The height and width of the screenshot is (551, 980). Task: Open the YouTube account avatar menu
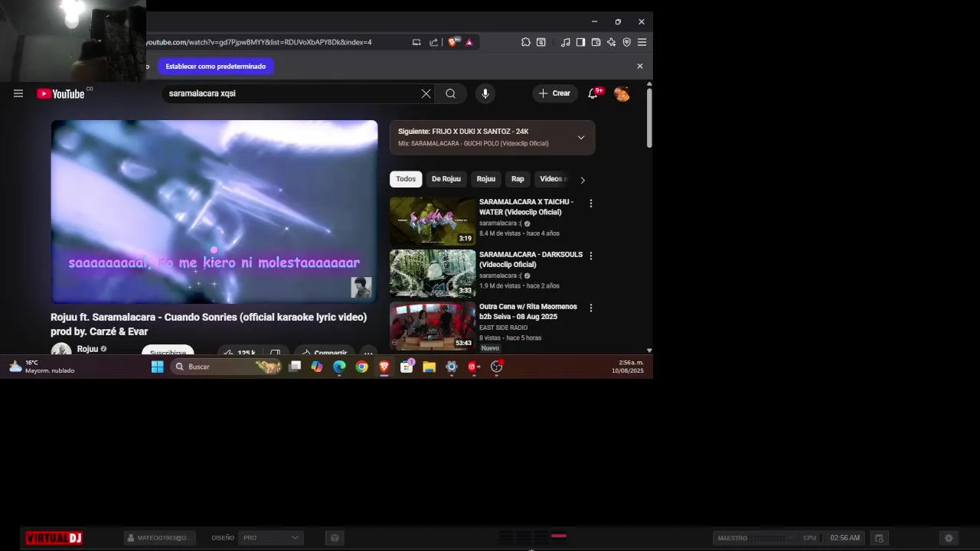tap(622, 93)
